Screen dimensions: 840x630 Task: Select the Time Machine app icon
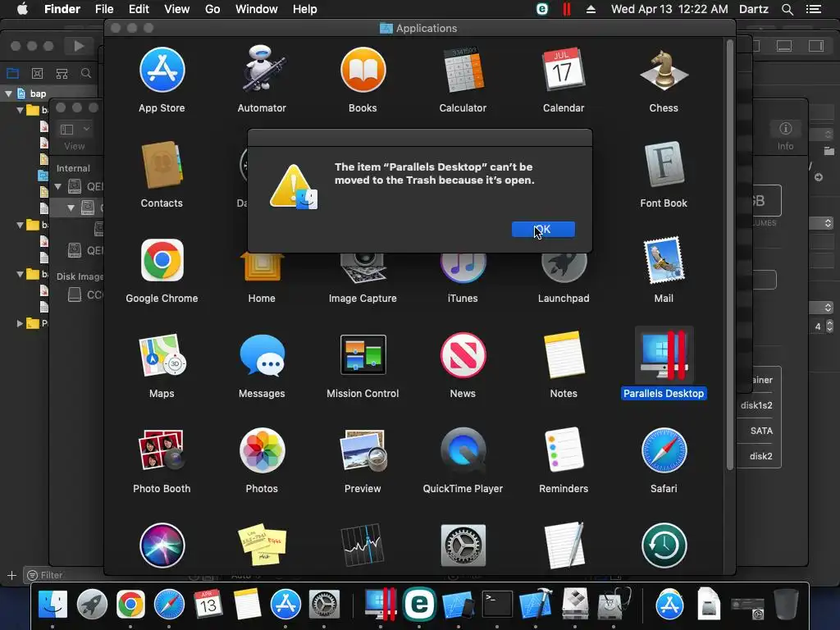664,546
